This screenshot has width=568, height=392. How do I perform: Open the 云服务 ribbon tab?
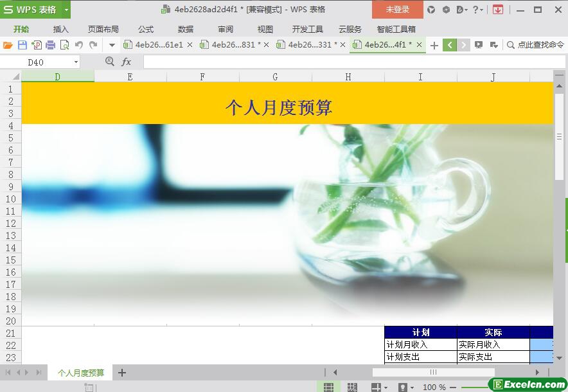[350, 30]
